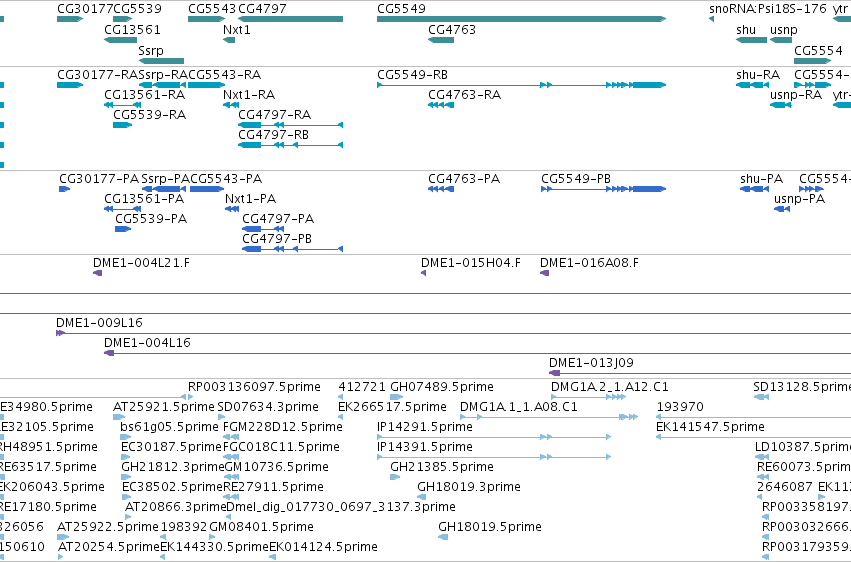Open the CG5549-PB protein label
851x562 pixels.
pos(576,178)
